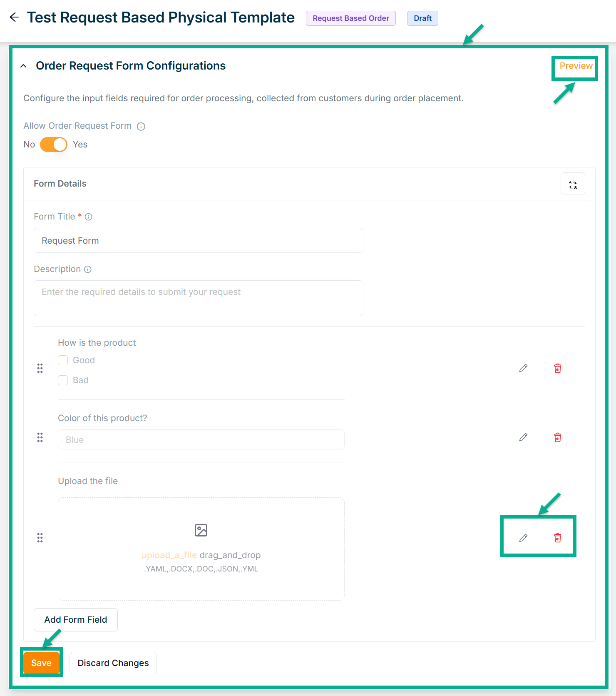Click into the Form Title input

[x=198, y=241]
